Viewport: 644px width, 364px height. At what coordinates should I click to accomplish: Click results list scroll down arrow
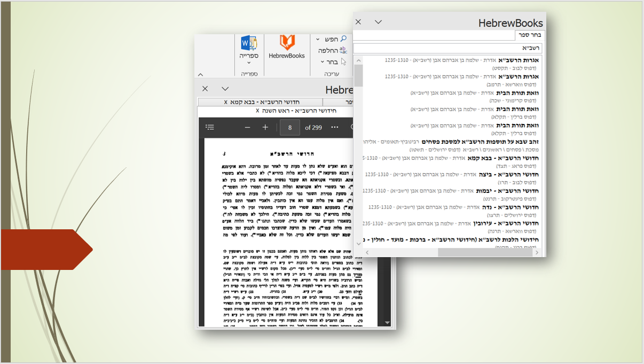[x=358, y=243]
